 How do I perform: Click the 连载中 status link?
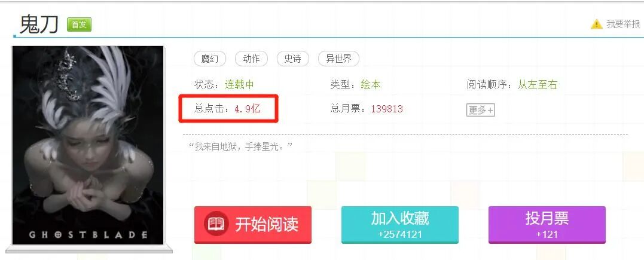(x=239, y=85)
